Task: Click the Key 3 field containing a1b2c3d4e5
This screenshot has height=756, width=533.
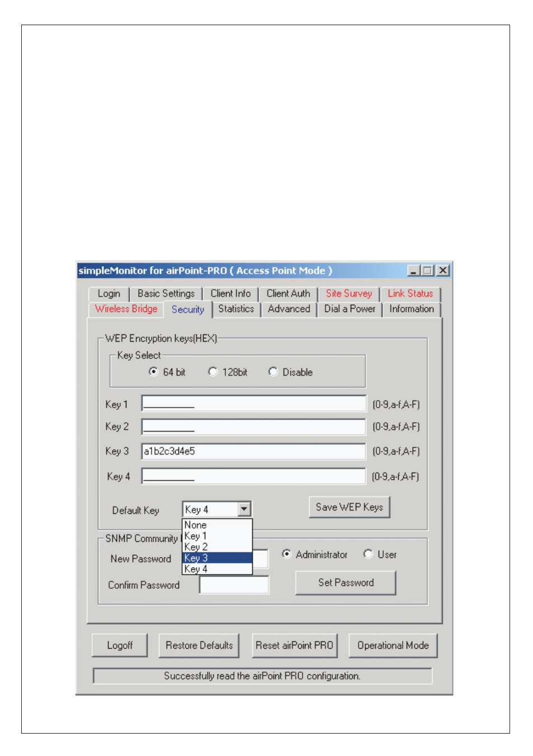Action: [254, 451]
